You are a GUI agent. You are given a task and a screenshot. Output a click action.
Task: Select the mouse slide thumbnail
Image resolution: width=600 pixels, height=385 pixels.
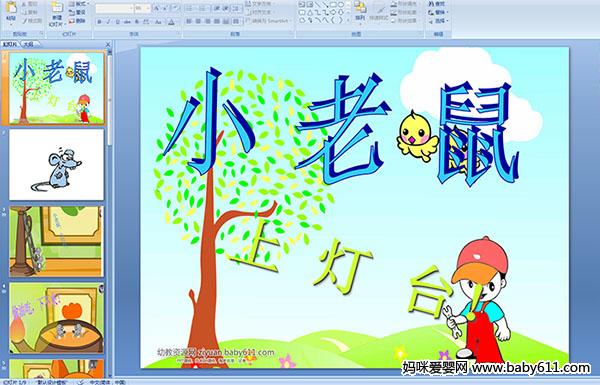[56, 165]
